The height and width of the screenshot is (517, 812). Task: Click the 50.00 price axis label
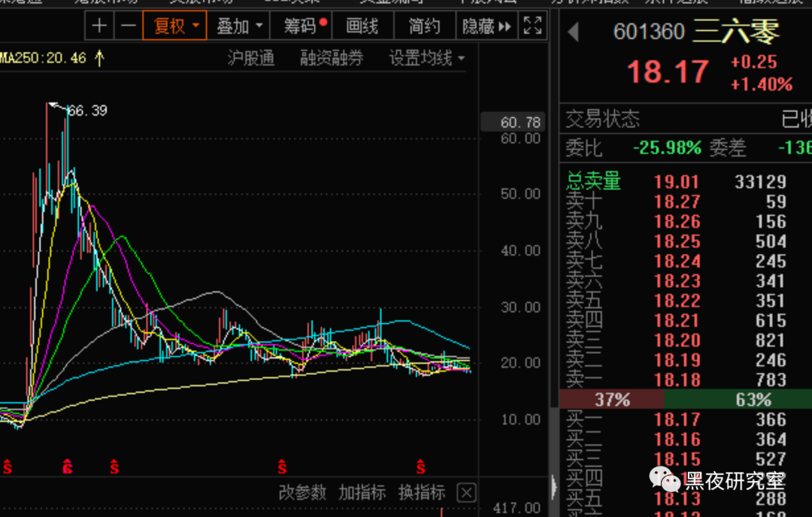coord(520,194)
